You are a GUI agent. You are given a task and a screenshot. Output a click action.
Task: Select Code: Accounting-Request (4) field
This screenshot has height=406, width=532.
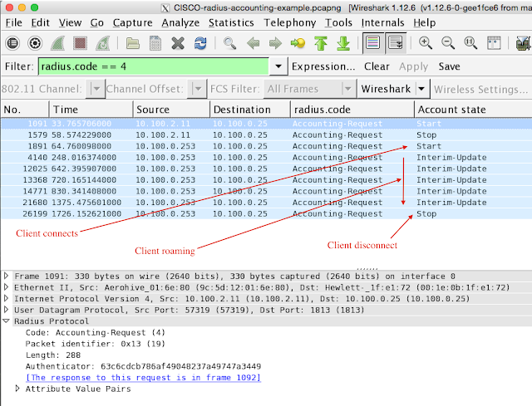(x=96, y=332)
